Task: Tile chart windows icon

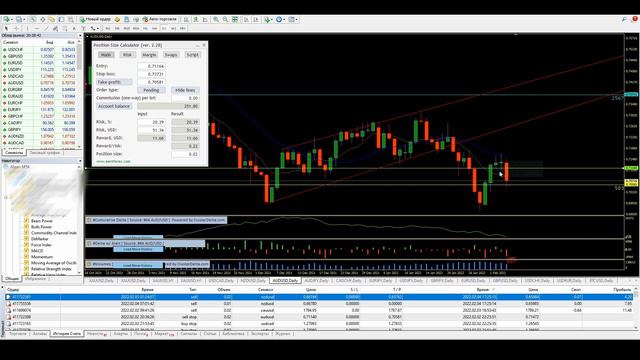Action: pos(235,19)
